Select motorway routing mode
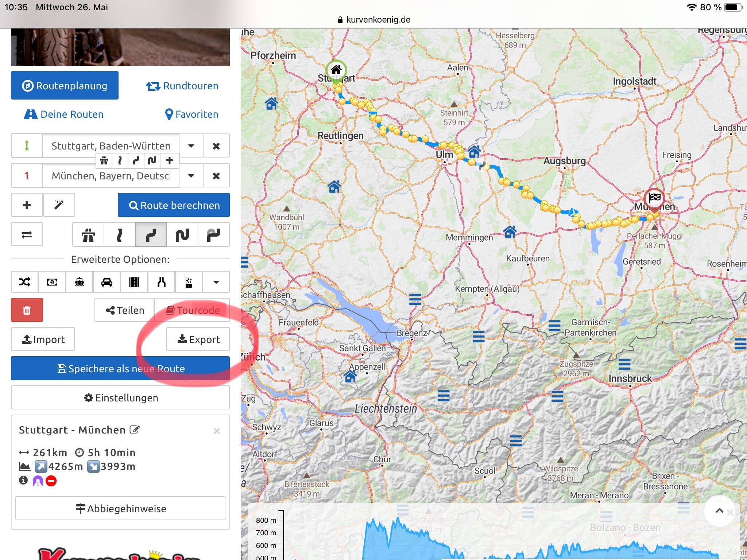This screenshot has width=747, height=560. point(88,235)
